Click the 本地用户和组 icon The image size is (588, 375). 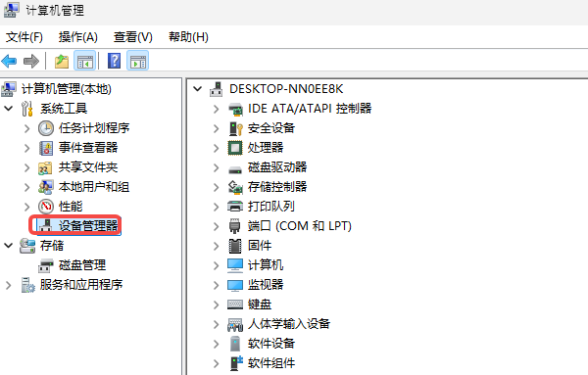(x=46, y=187)
